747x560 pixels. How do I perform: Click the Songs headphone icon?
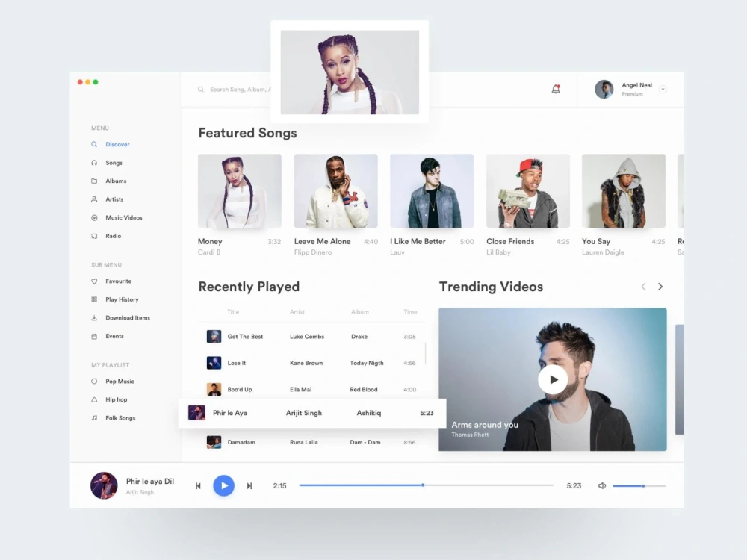click(94, 163)
